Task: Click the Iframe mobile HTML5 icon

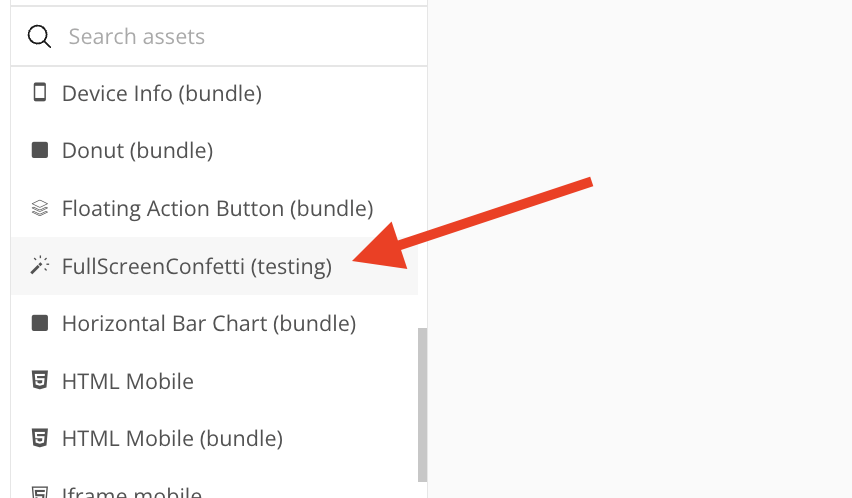Action: 40,492
